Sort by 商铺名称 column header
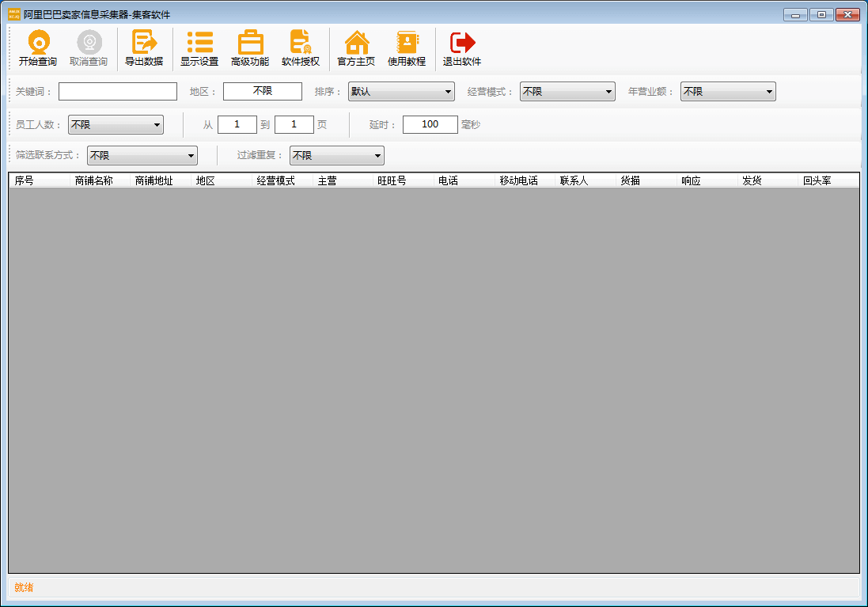Screen dimensions: 868x607 (100, 180)
